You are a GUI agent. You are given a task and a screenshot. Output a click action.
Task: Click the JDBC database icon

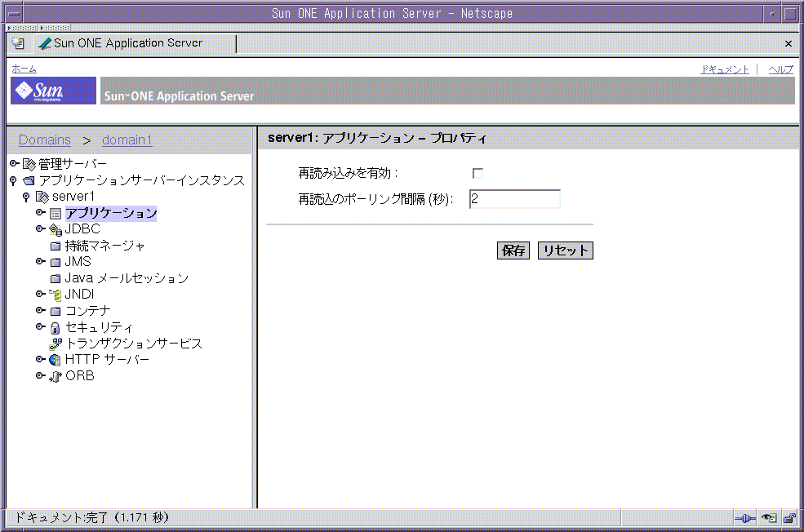coord(56,229)
